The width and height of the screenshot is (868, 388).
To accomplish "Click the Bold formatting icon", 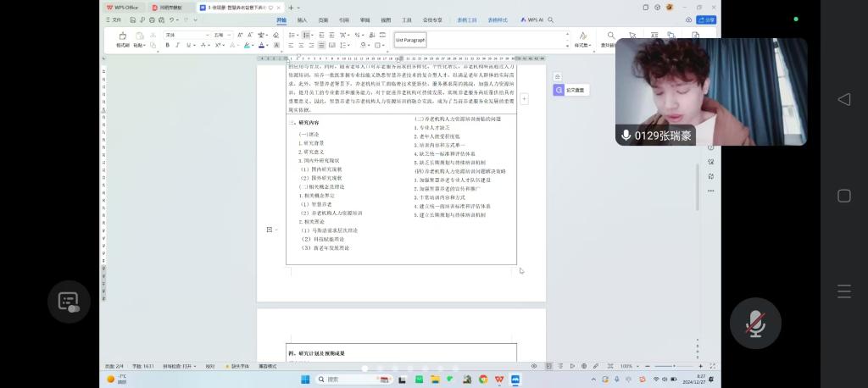I will coord(166,45).
